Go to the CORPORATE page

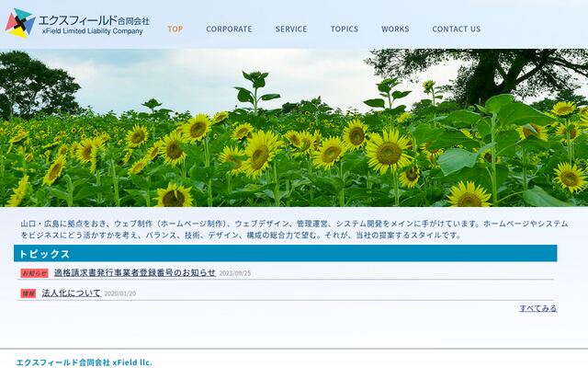[x=229, y=29]
